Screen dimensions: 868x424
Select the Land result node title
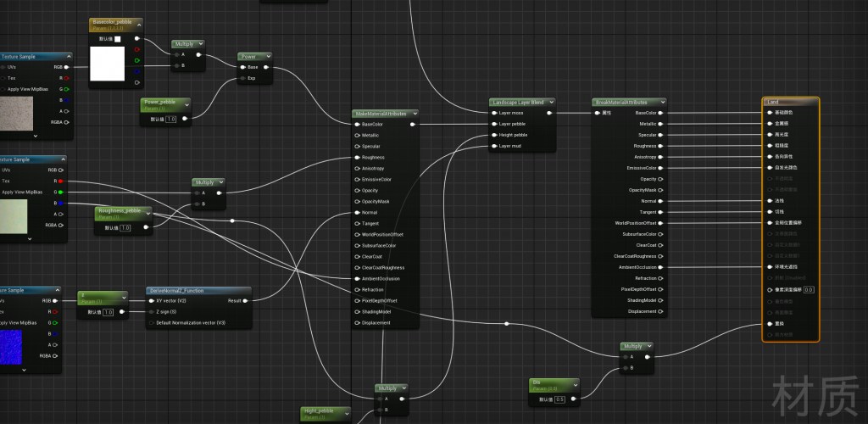click(773, 102)
